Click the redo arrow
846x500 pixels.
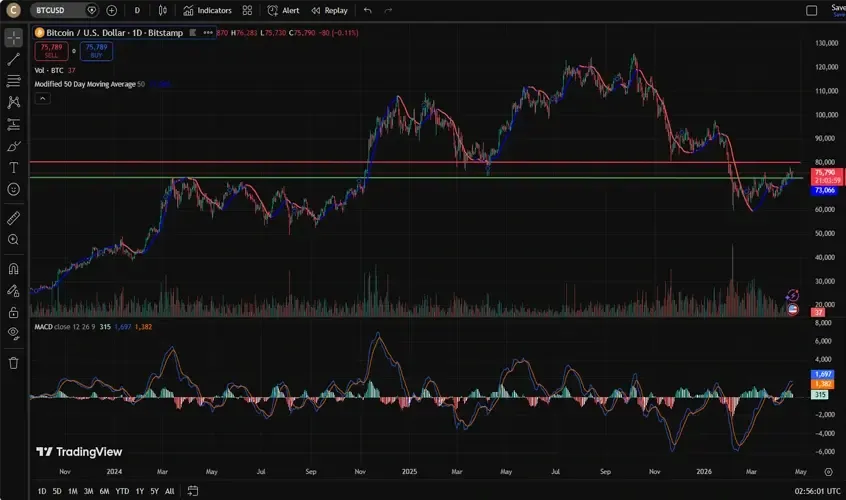coord(388,10)
